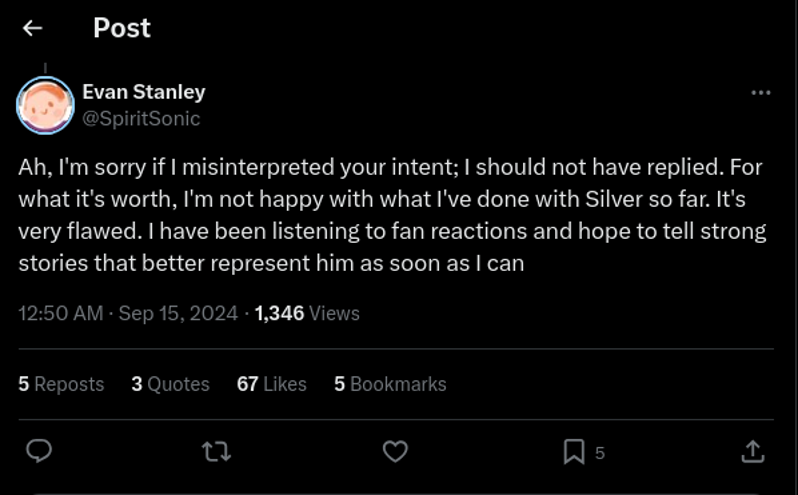Toggle the bookmark icon on this post
This screenshot has height=495, width=798.
pos(574,452)
